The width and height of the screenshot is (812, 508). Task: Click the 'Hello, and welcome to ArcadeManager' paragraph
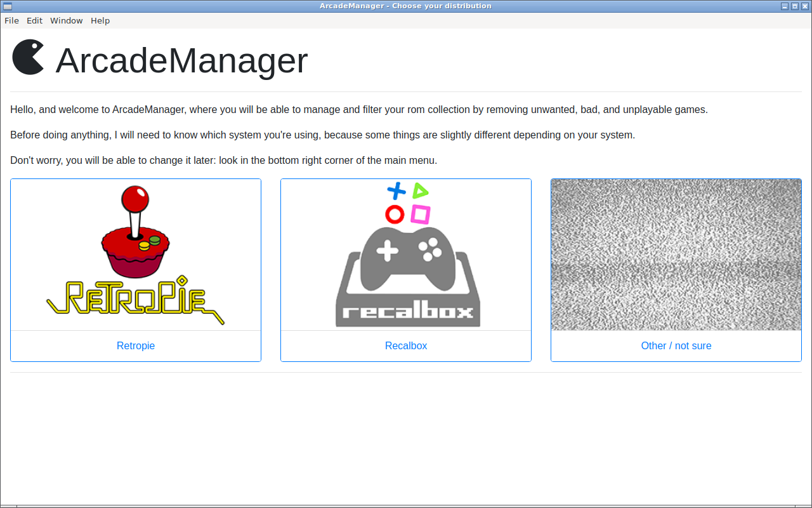tap(359, 109)
